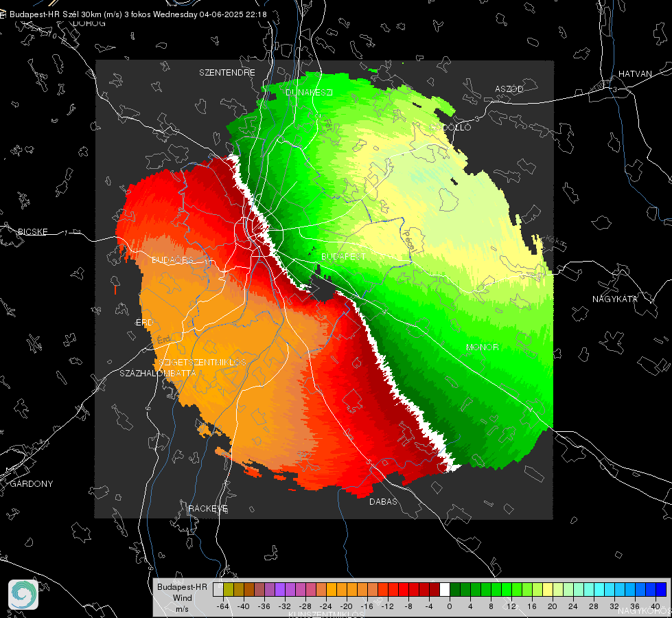672x618 pixels.
Task: Click the positive 16 legend value
Action: (532, 606)
